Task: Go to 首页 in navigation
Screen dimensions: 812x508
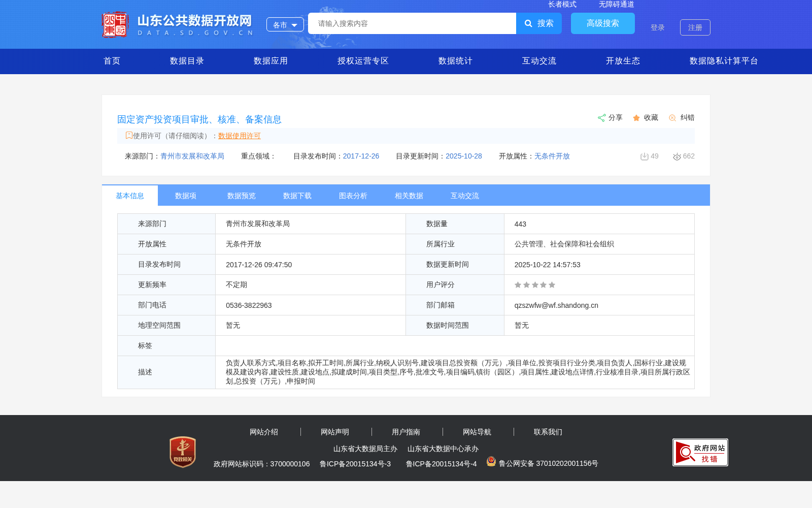Action: tap(112, 61)
